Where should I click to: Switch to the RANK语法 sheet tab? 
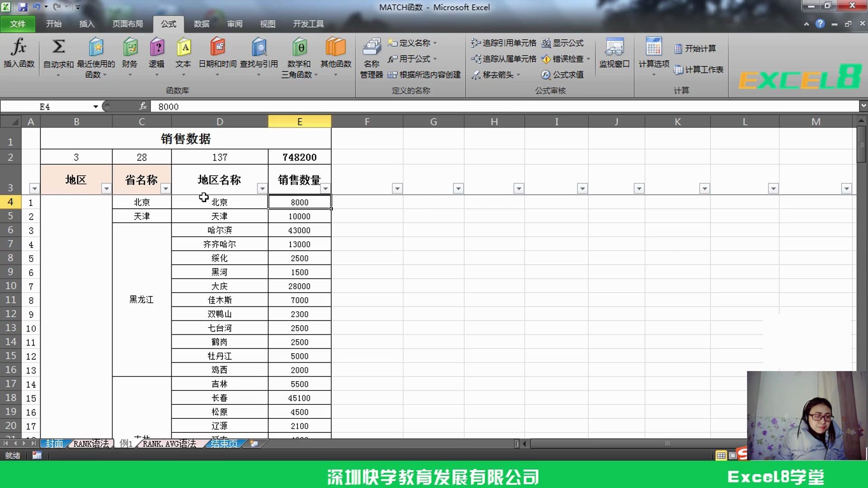pos(91,444)
